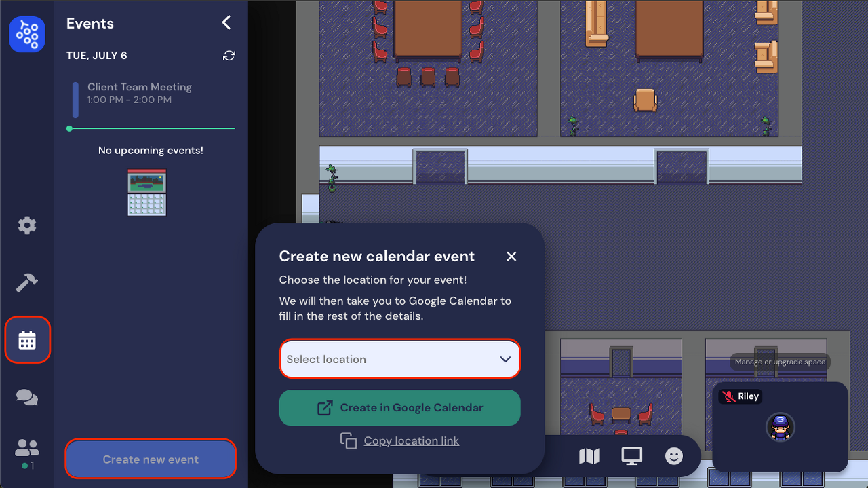Click the Create new event button

(x=151, y=459)
